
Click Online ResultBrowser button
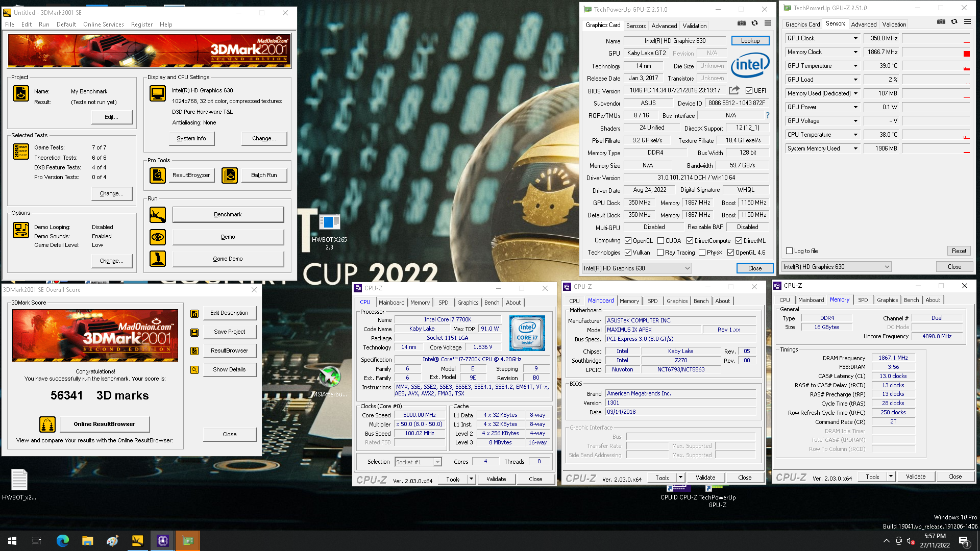click(x=105, y=424)
